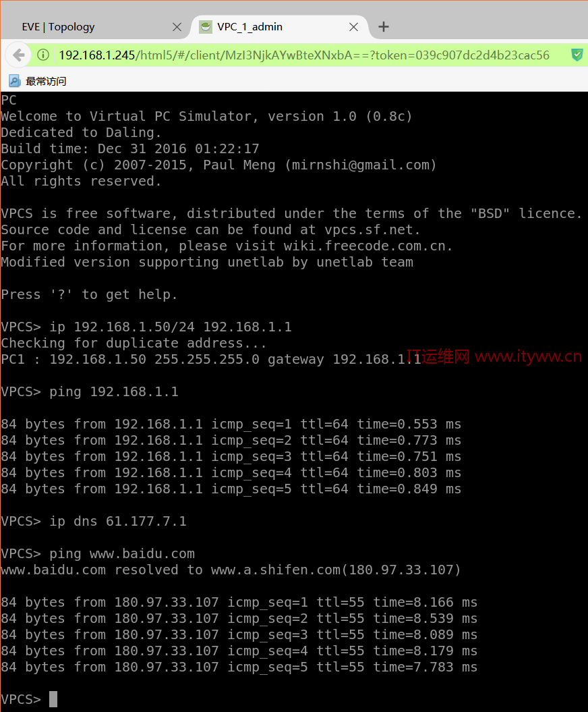
Task: Click the VPCS> prompt cursor line
Action: [x=30, y=699]
